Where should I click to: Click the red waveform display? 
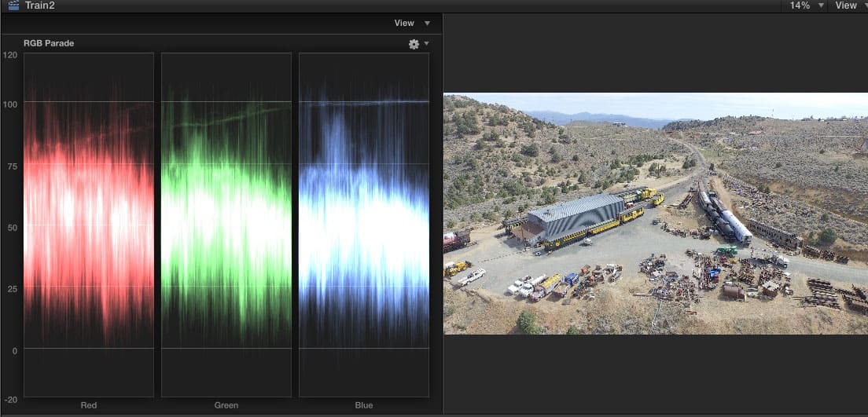coord(89,225)
